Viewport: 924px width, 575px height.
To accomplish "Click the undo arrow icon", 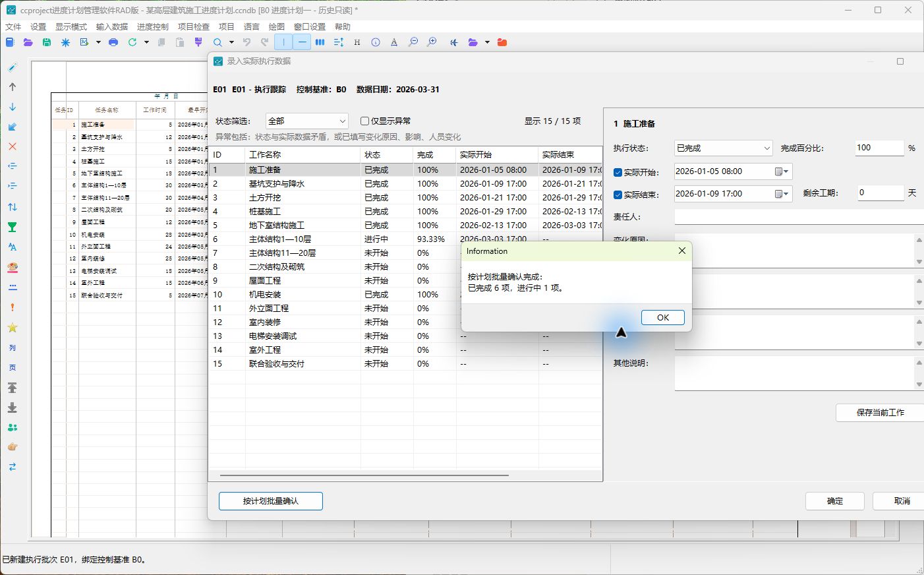I will (246, 42).
